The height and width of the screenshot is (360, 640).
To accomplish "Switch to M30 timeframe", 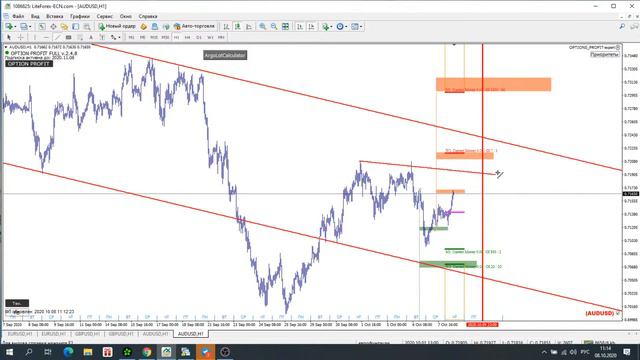I will click(165, 38).
